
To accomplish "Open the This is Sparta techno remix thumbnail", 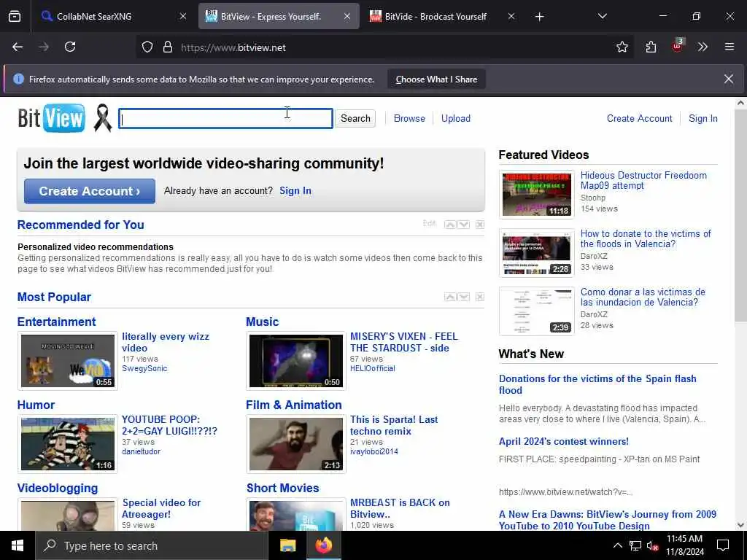I will pyautogui.click(x=296, y=444).
